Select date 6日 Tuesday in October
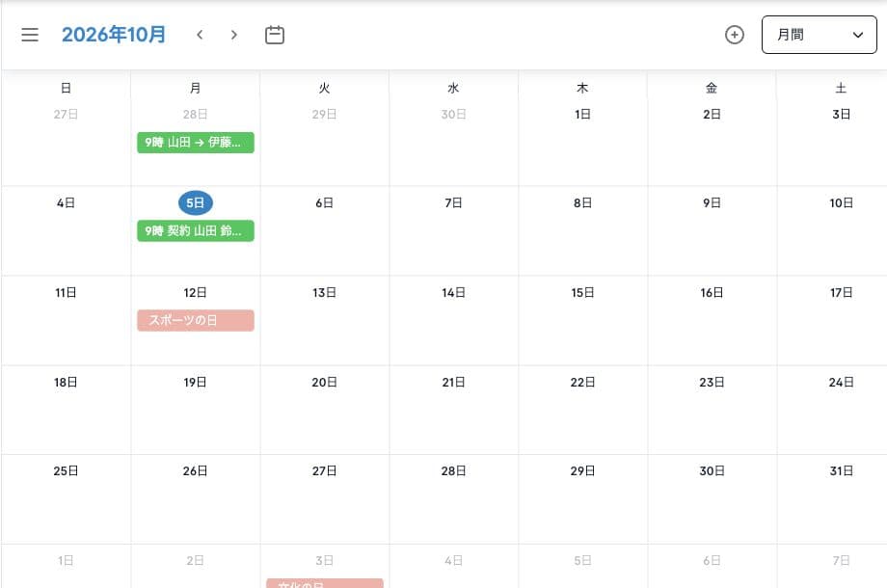This screenshot has width=887, height=588. pos(324,203)
